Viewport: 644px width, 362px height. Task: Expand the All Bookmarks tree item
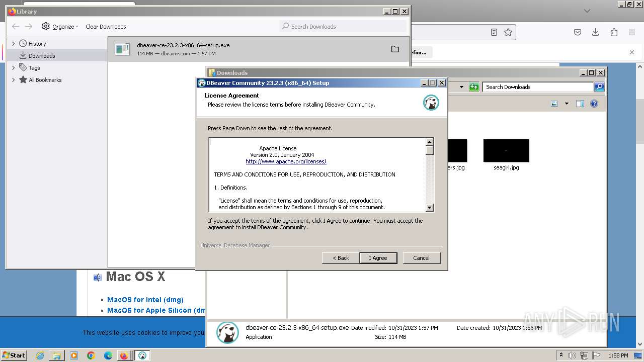(x=14, y=80)
